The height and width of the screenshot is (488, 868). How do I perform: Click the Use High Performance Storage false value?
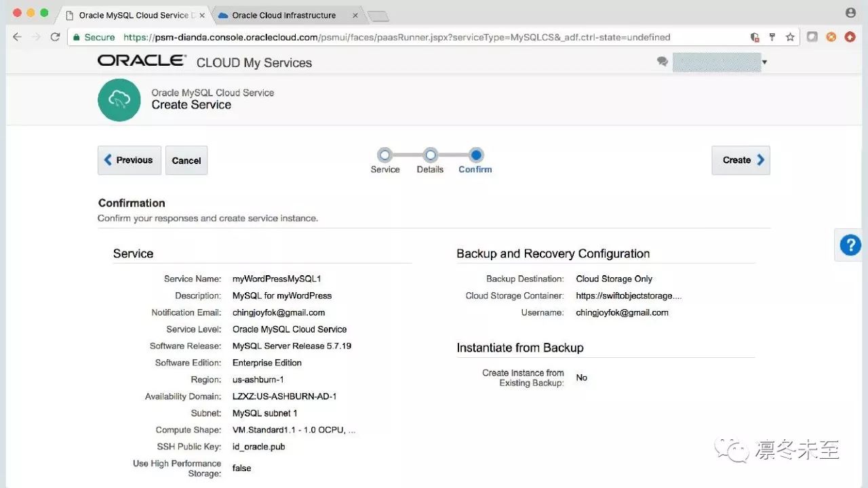click(242, 468)
